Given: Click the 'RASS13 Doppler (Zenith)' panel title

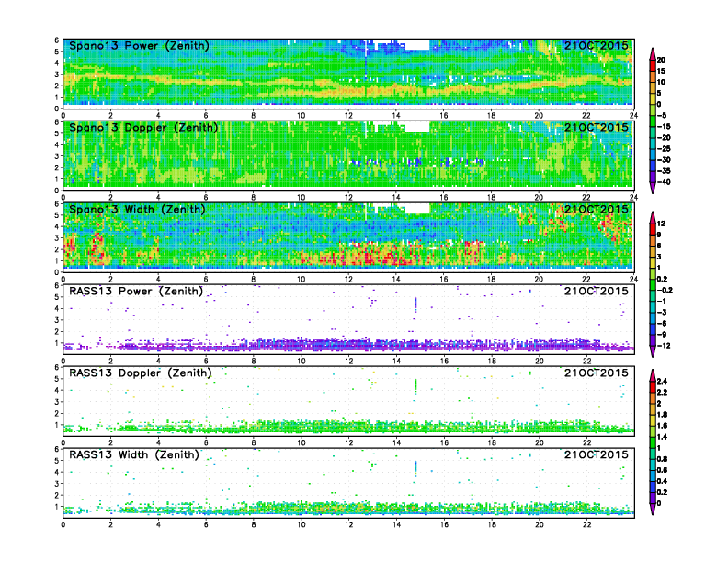Looking at the screenshot, I should coord(141,373).
